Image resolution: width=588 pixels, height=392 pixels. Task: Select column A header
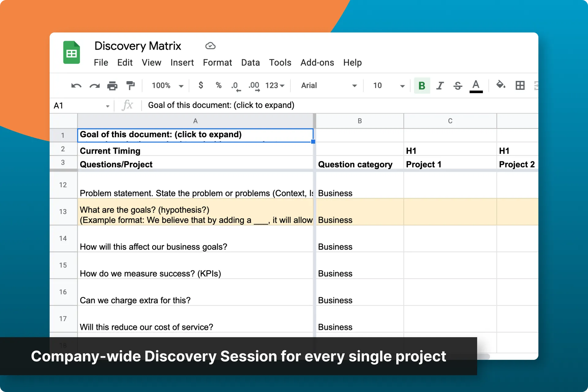[x=195, y=121]
